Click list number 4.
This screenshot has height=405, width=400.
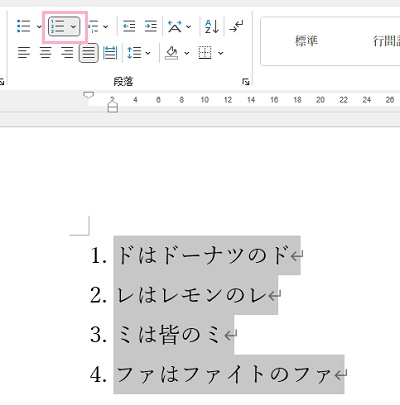click(98, 375)
